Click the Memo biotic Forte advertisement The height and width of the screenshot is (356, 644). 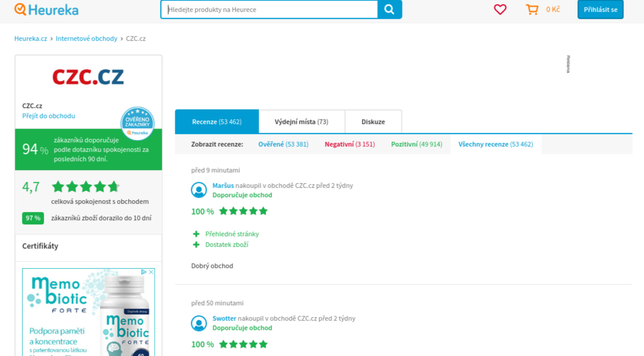point(89,312)
